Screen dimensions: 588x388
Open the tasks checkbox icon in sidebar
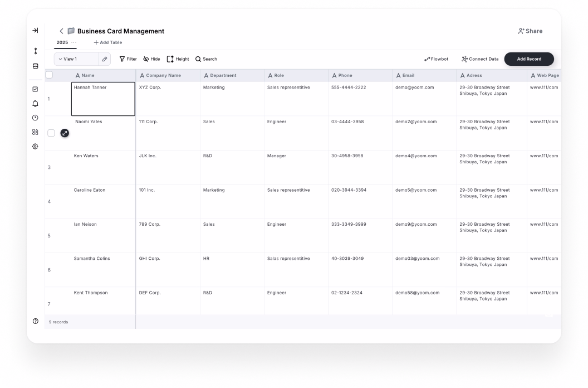(35, 89)
